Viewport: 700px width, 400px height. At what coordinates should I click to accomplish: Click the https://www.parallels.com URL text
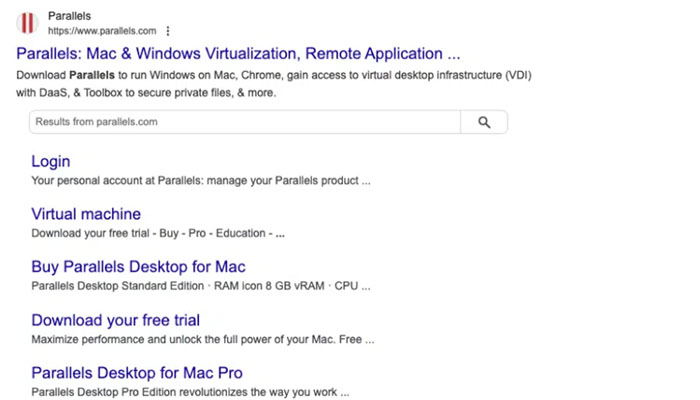109,31
